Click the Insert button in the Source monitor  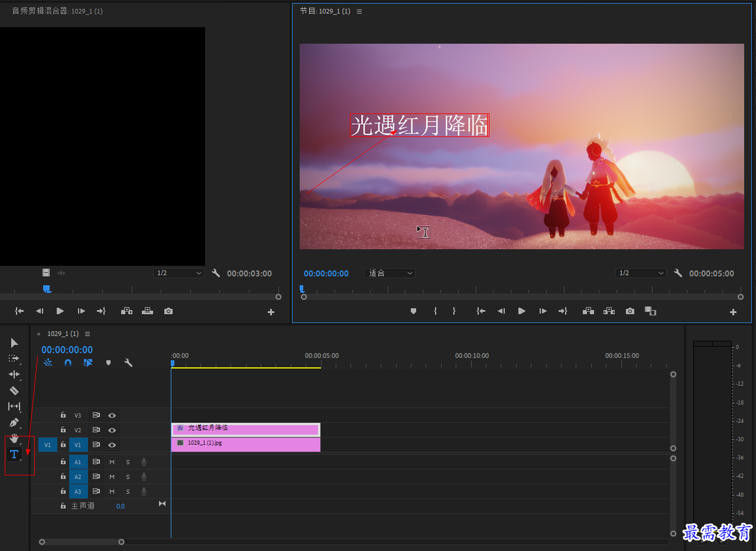tap(126, 311)
